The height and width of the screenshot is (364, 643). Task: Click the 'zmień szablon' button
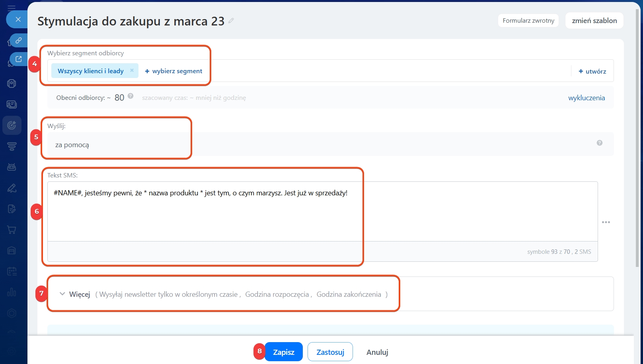click(594, 21)
